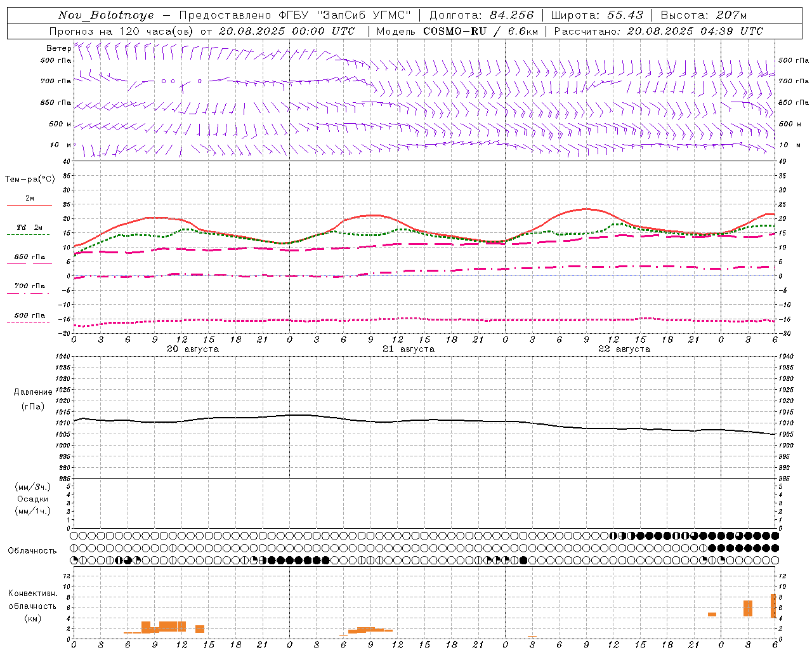Click the 21 августа date label

[409, 349]
